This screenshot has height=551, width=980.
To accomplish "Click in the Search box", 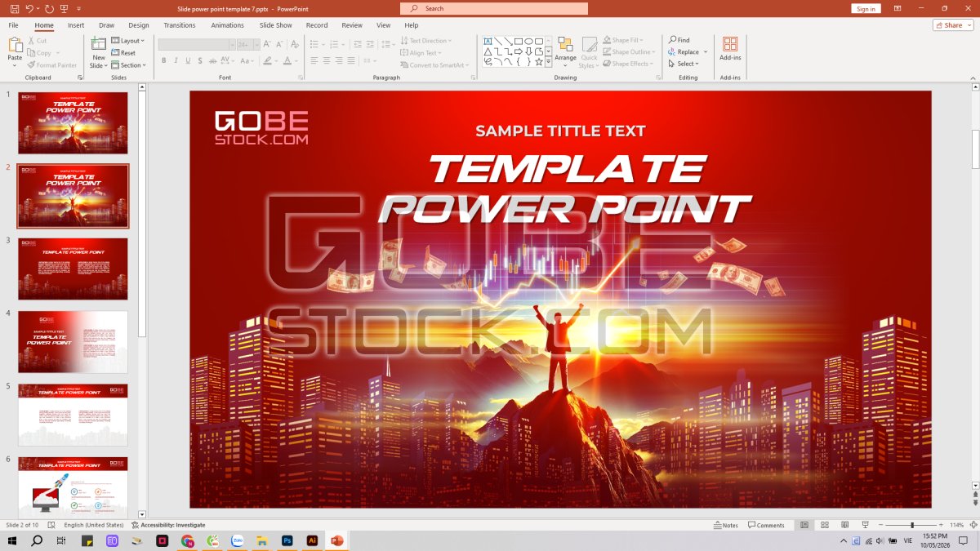I will click(x=494, y=8).
